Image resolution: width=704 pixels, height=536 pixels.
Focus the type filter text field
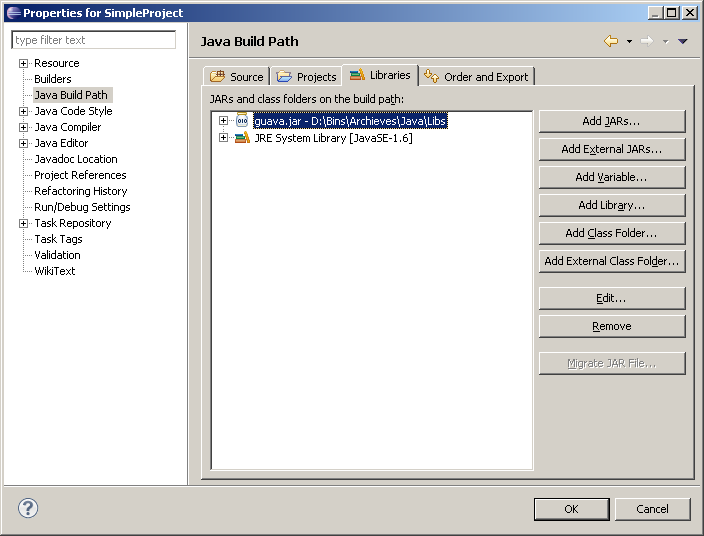click(93, 40)
